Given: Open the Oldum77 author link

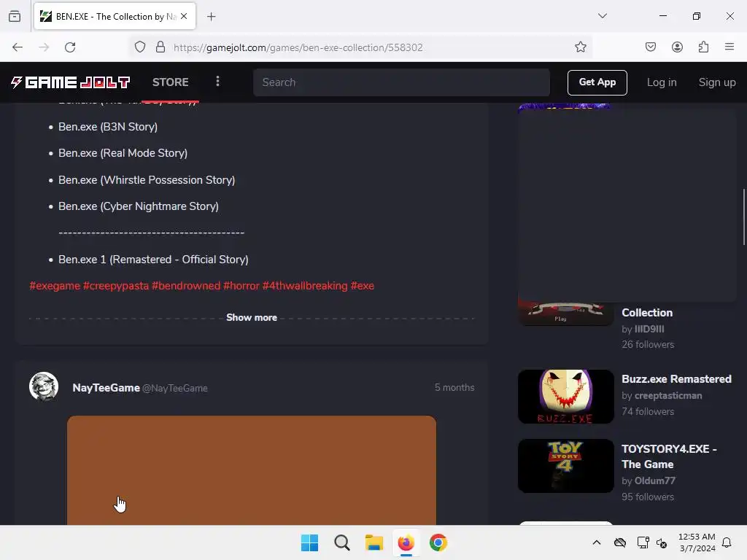Looking at the screenshot, I should tap(655, 481).
